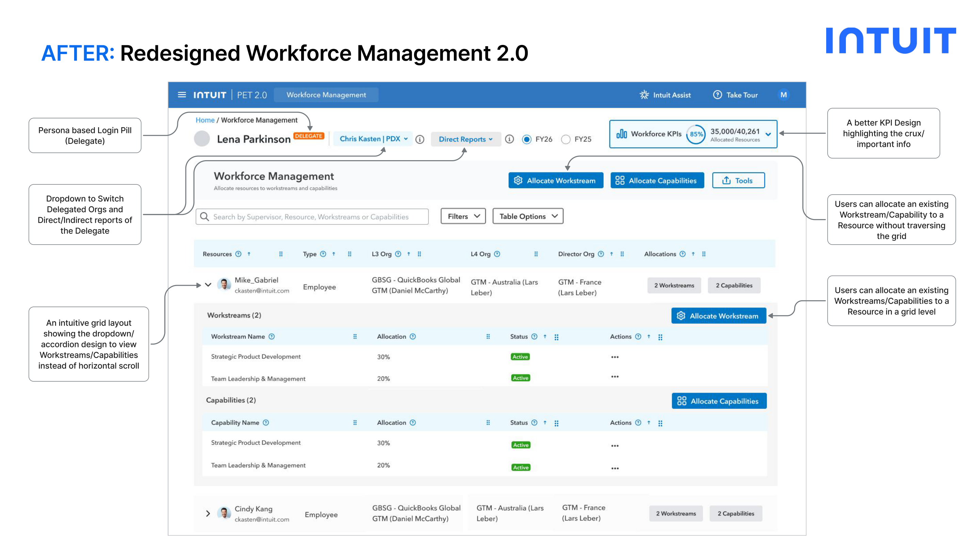Screen dimensions: 980x551
Task: Click the Workforce KPIs bar chart icon
Action: [622, 133]
